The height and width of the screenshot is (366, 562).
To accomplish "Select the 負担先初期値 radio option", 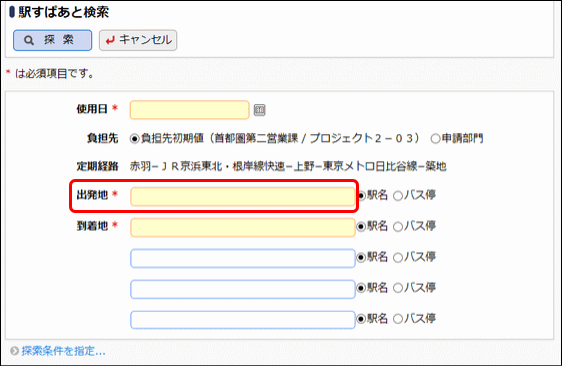I will point(134,139).
